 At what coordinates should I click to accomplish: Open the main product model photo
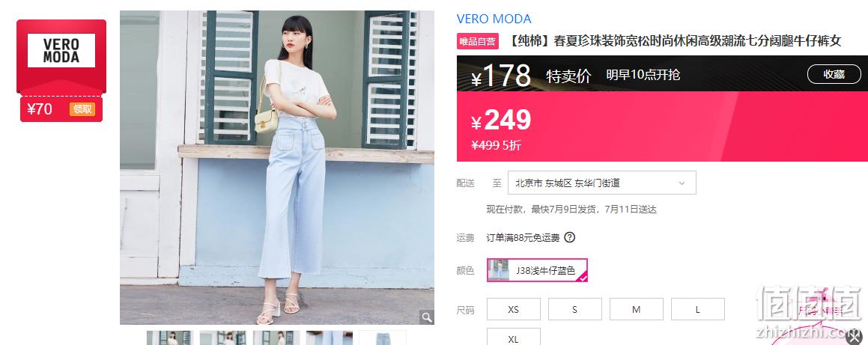(x=277, y=168)
